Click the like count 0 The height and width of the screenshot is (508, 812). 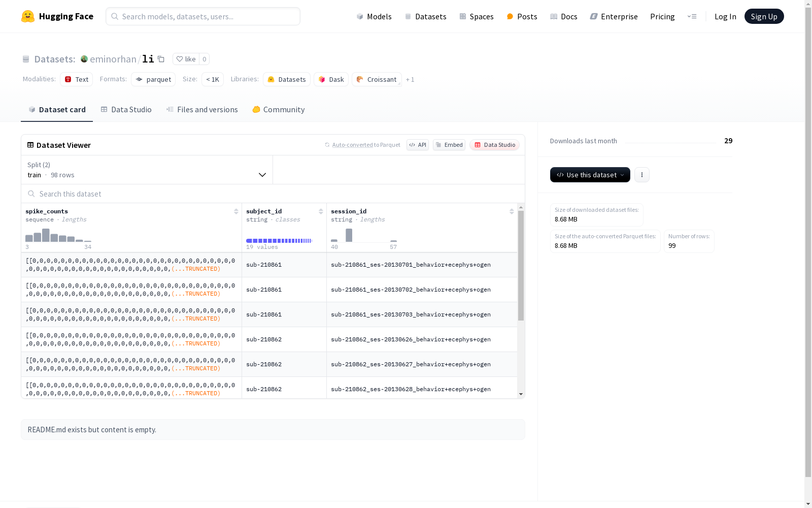[205, 59]
